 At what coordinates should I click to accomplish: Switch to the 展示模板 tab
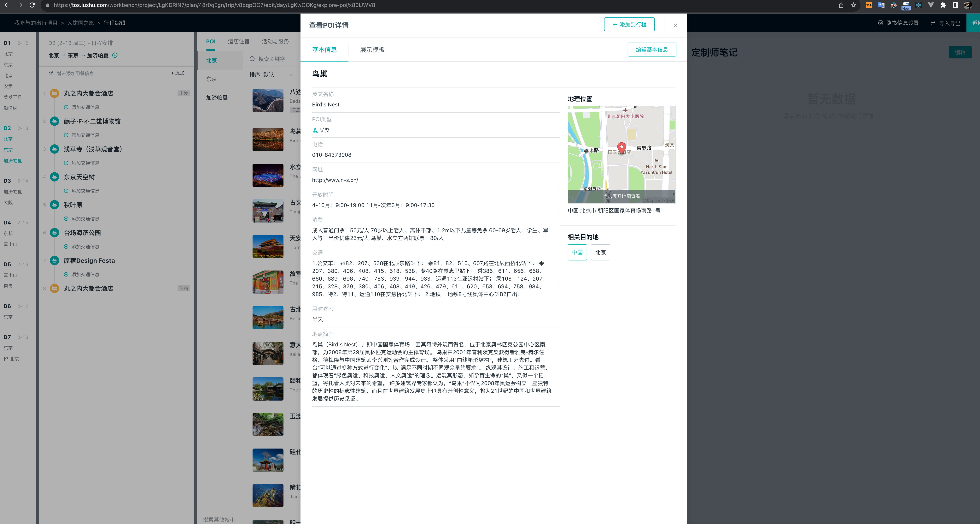[372, 50]
